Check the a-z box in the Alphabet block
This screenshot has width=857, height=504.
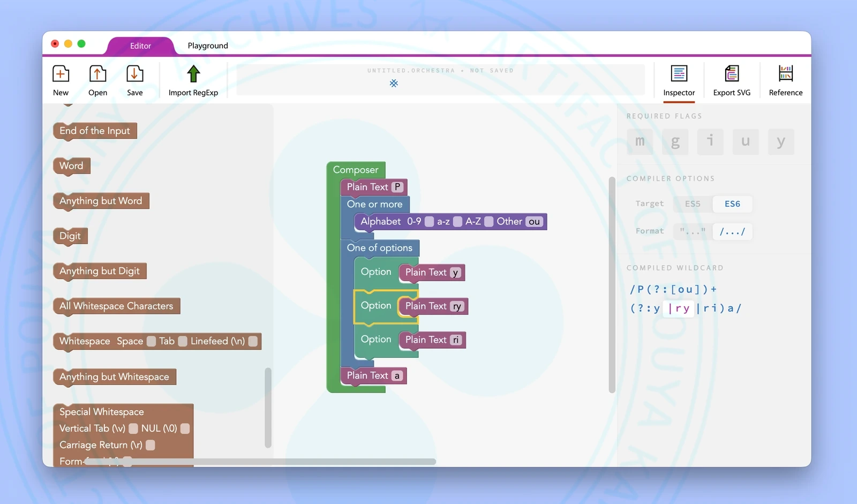tap(457, 222)
